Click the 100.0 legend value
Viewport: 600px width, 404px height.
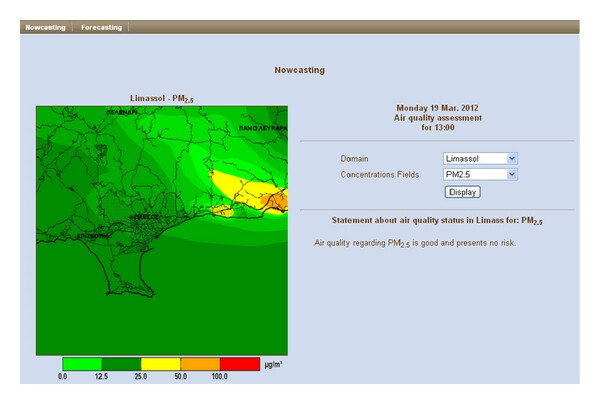tap(220, 376)
